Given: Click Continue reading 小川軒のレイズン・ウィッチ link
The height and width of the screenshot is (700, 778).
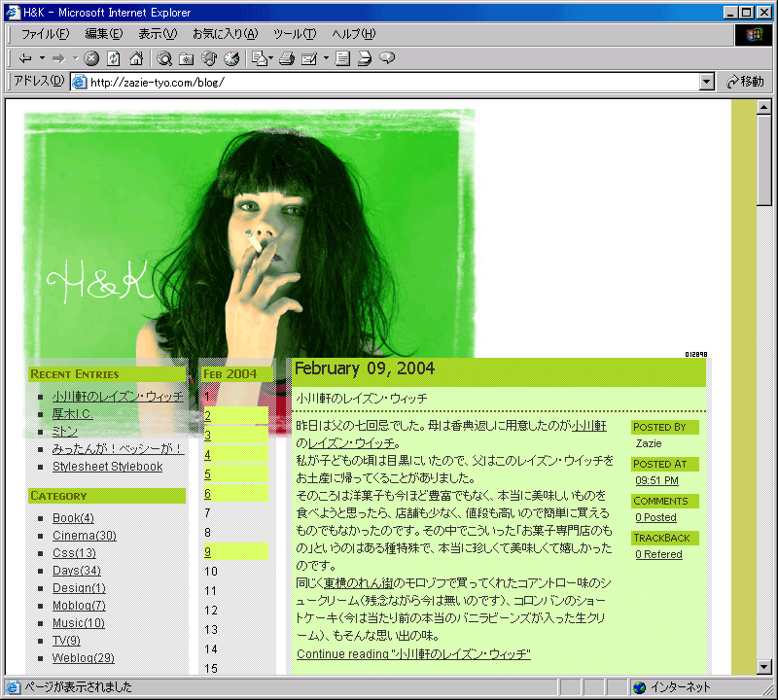Looking at the screenshot, I should pos(413,654).
